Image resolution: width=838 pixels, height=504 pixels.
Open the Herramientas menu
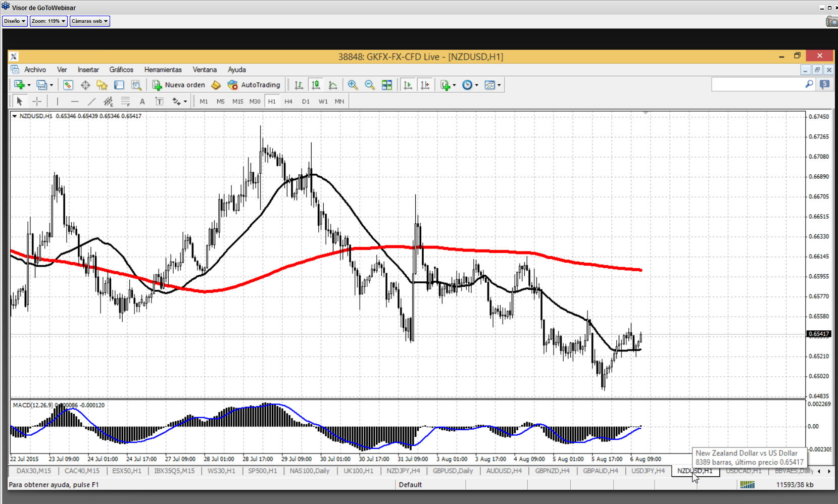[x=163, y=70]
